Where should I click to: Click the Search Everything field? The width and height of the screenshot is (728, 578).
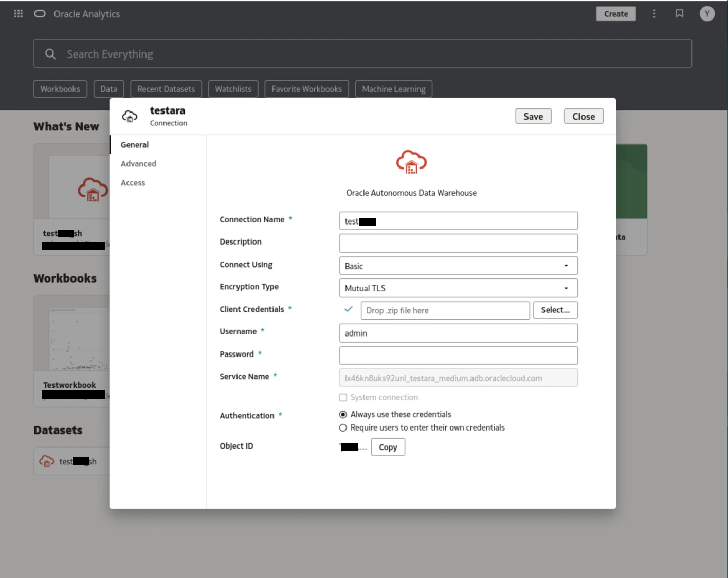coord(362,54)
